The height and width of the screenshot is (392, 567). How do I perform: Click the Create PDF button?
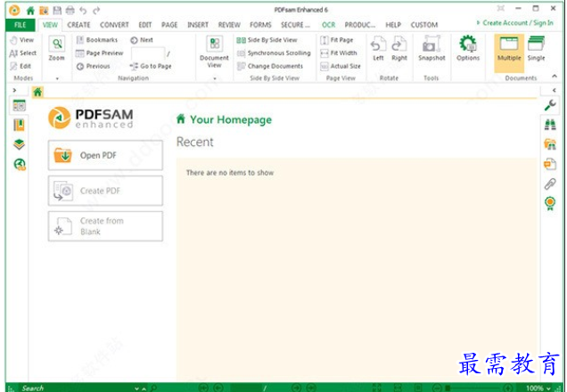[x=105, y=191]
